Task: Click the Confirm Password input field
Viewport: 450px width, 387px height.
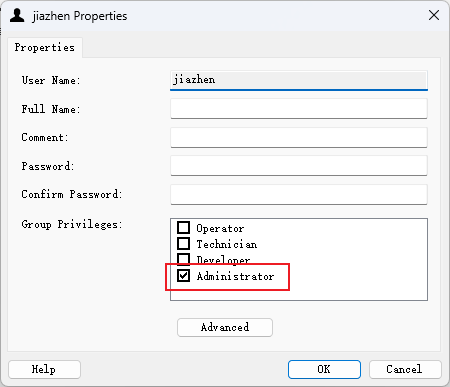Action: (x=299, y=194)
